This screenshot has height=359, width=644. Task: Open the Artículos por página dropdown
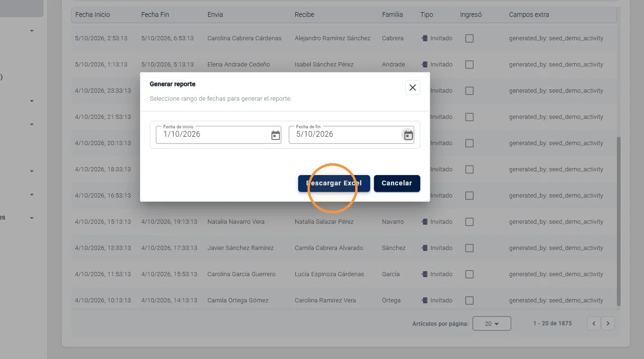pos(491,323)
